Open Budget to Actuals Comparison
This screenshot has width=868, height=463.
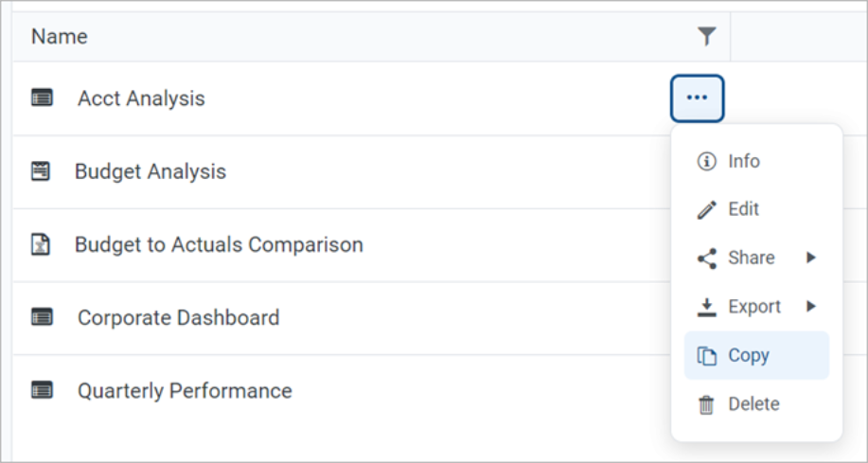[219, 244]
